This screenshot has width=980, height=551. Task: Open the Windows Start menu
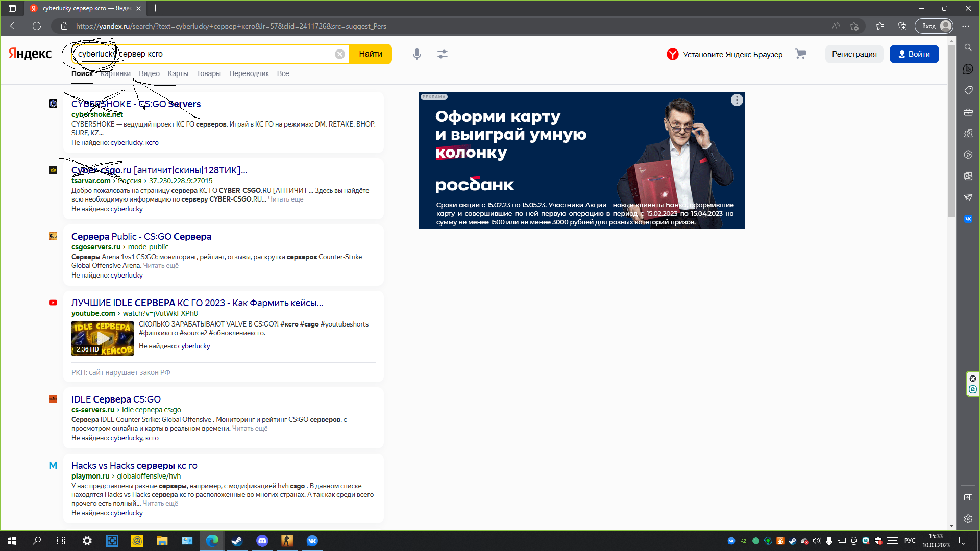[x=12, y=541]
